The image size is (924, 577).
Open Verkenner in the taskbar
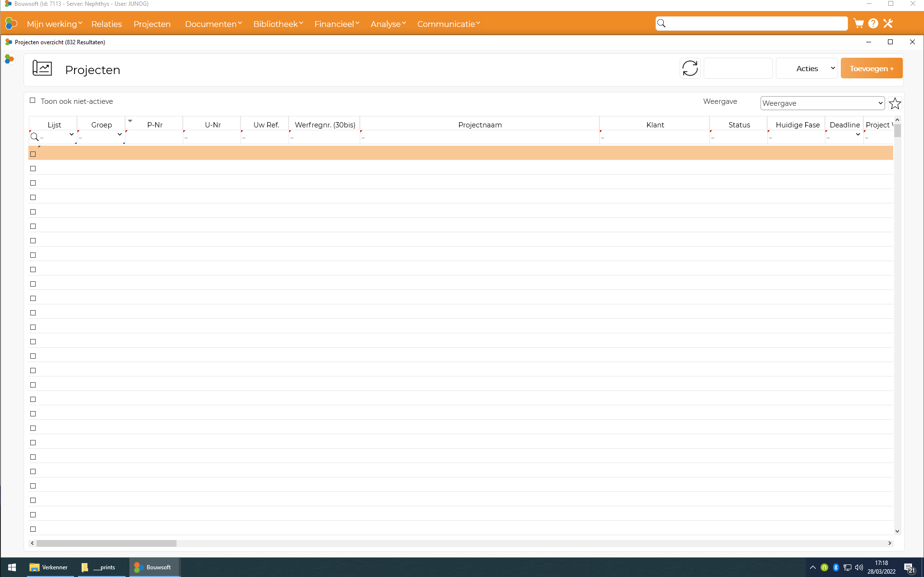click(49, 567)
